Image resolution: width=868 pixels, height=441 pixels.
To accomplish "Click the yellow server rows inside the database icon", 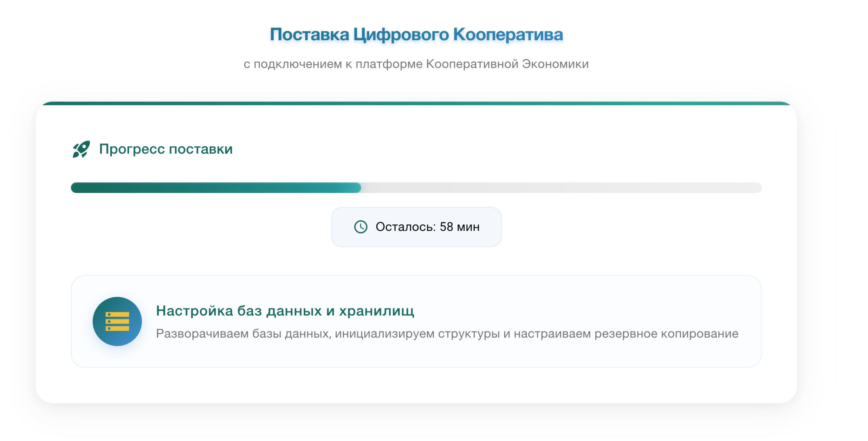I will point(117,321).
